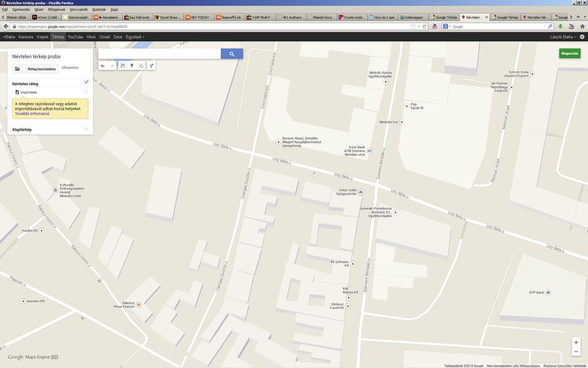Switch to the David Shaw tab
This screenshot has height=368, width=588.
(168, 17)
